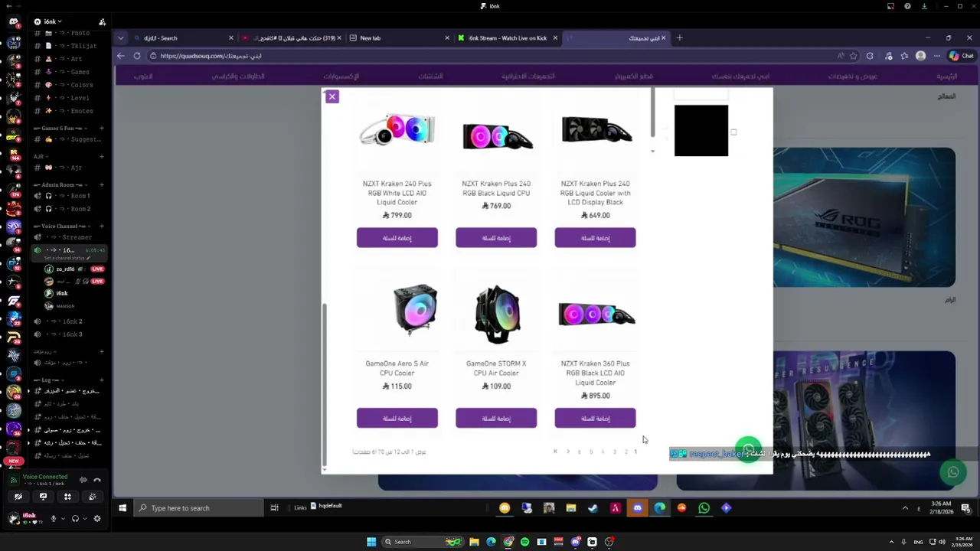Screen dimensions: 980x551
Task: Deafen with the headphones icon in the Discord user panel
Action: tap(75, 518)
